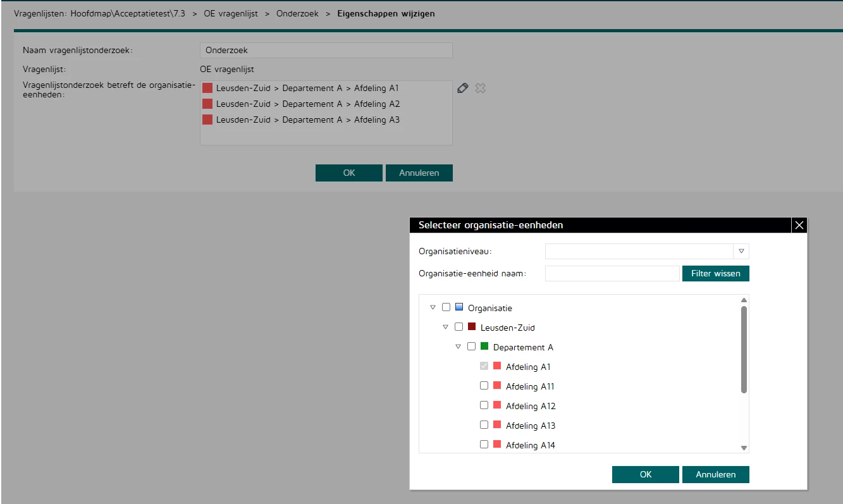Select the Departement A tree label
843x504 pixels.
point(524,347)
